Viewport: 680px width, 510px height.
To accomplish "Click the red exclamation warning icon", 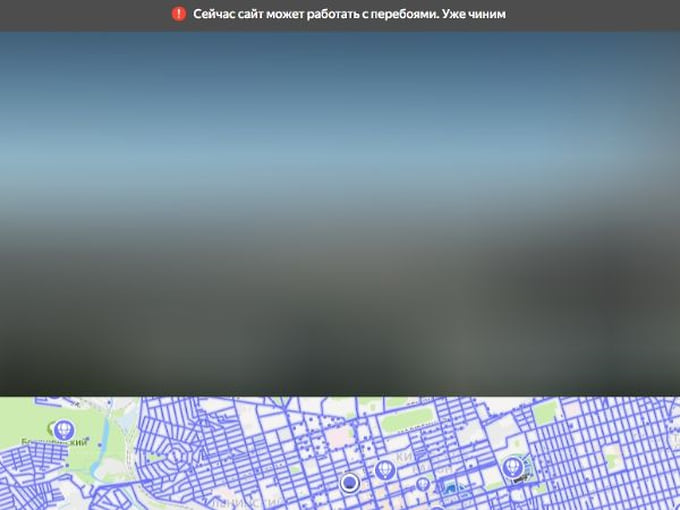I will tap(179, 14).
